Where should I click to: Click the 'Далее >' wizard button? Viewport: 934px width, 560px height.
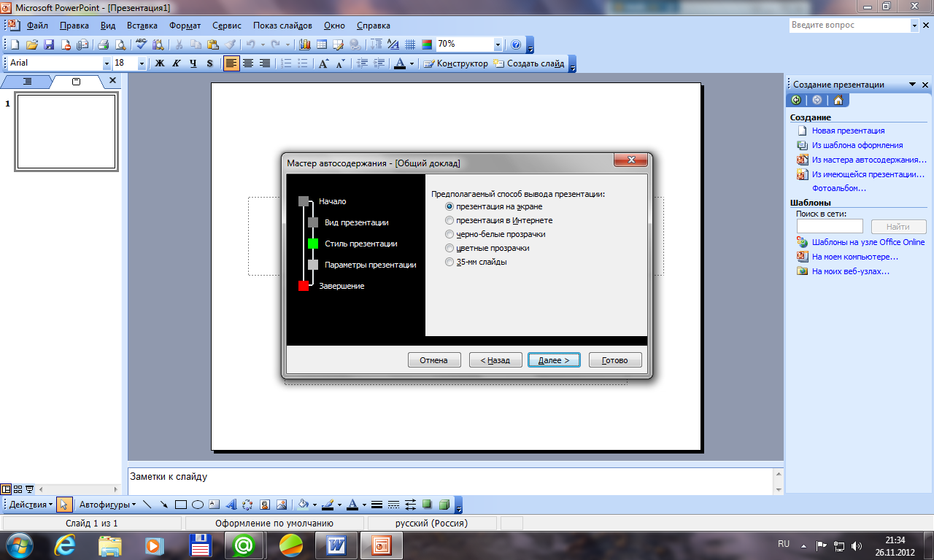(x=554, y=360)
